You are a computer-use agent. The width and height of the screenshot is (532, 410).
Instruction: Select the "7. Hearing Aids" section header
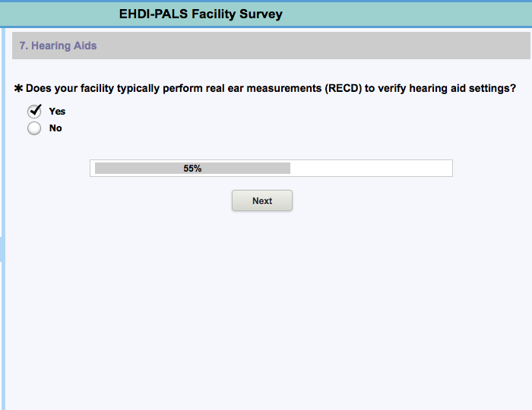58,46
